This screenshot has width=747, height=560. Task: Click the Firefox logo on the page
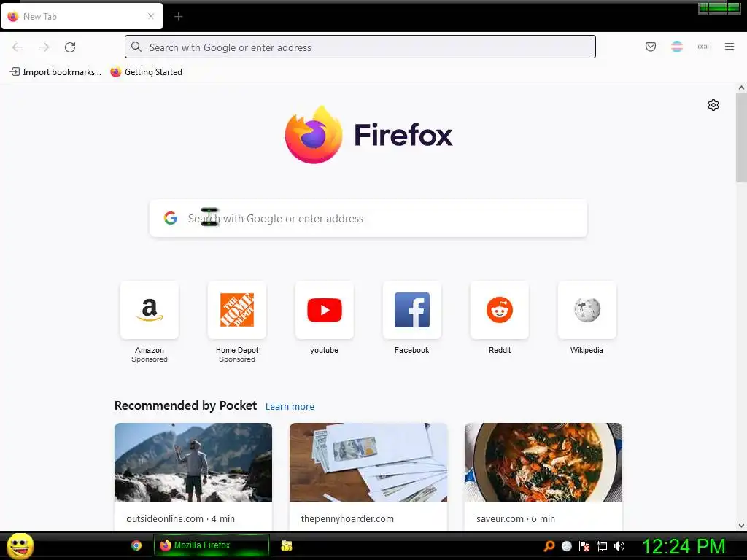coord(368,135)
